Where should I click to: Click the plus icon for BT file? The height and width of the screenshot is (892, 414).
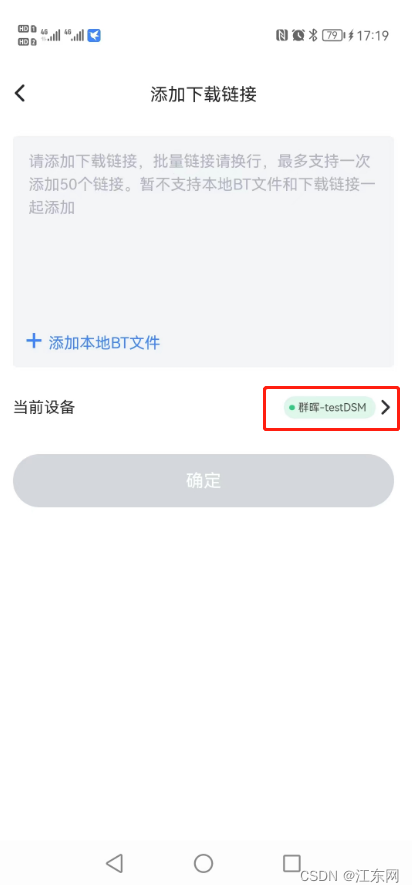coord(34,341)
